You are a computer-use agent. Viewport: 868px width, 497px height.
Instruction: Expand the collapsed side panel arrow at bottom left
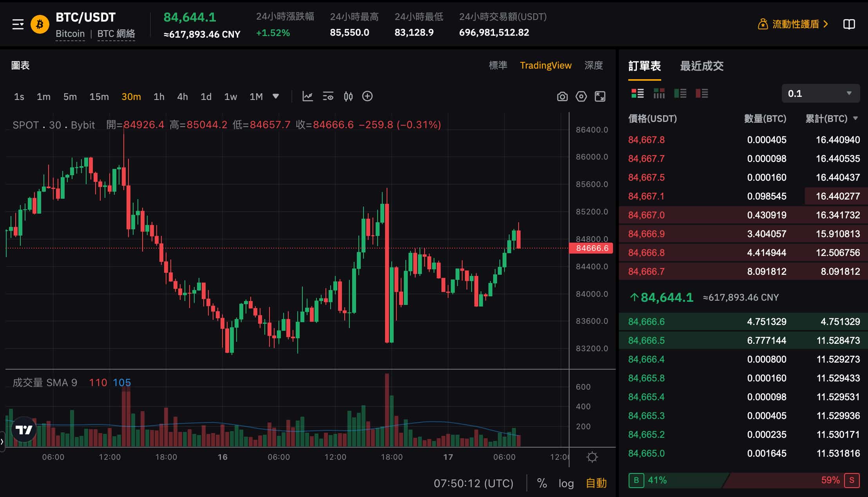[2, 441]
